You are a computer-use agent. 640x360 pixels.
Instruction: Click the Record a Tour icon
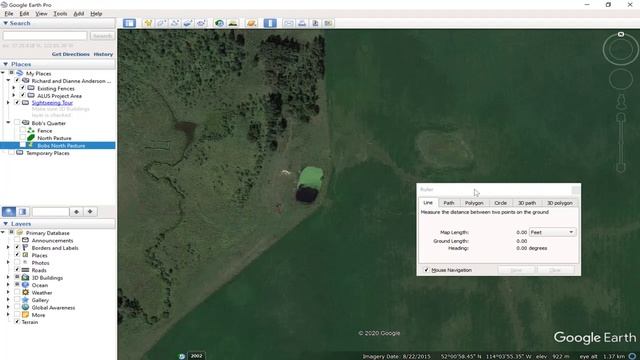201,23
